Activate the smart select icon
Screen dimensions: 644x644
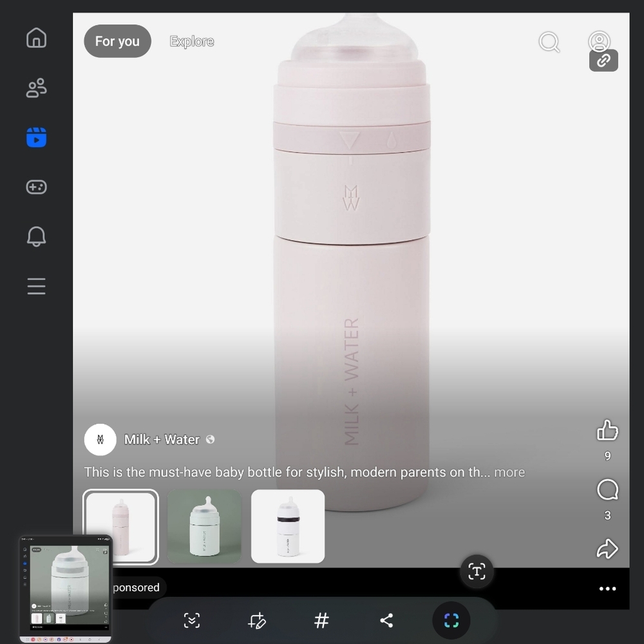coord(451,620)
